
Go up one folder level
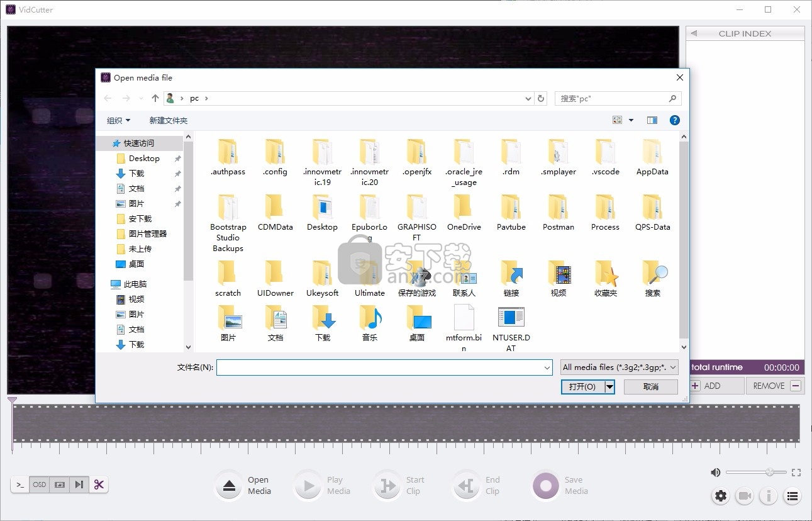(x=155, y=98)
